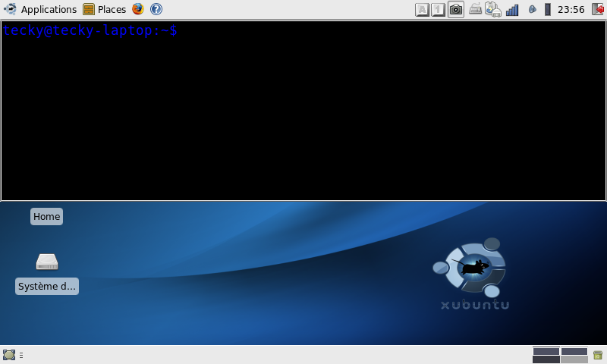Open the trash icon in bottom panel

(598, 355)
